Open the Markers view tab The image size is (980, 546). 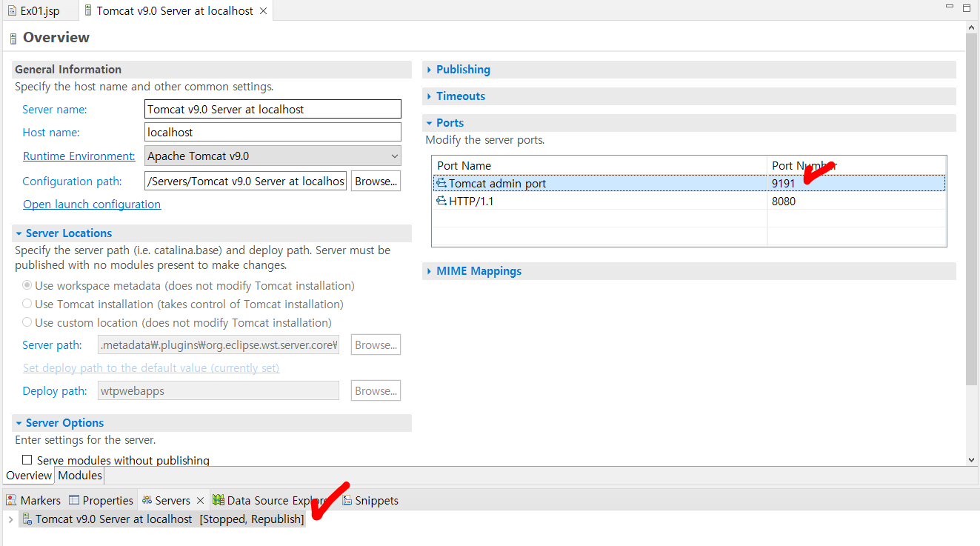coord(33,500)
